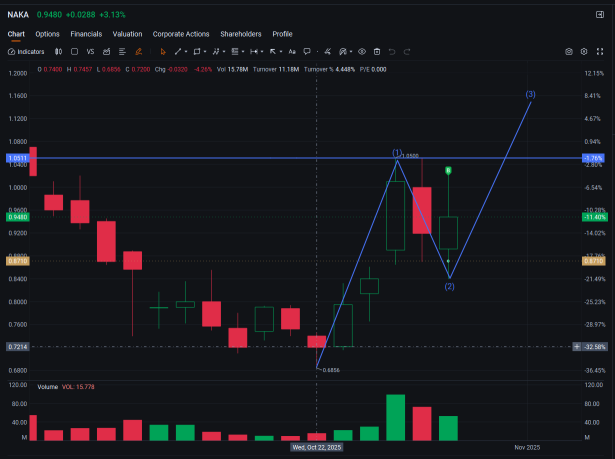
Task: Open the Options tab
Action: (x=47, y=34)
